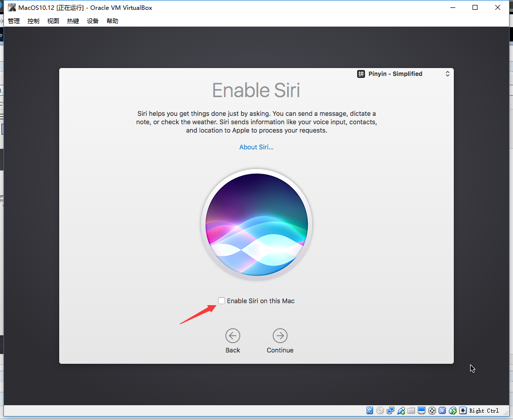The width and height of the screenshot is (513, 420).
Task: Open the 设备 menu
Action: click(x=93, y=21)
